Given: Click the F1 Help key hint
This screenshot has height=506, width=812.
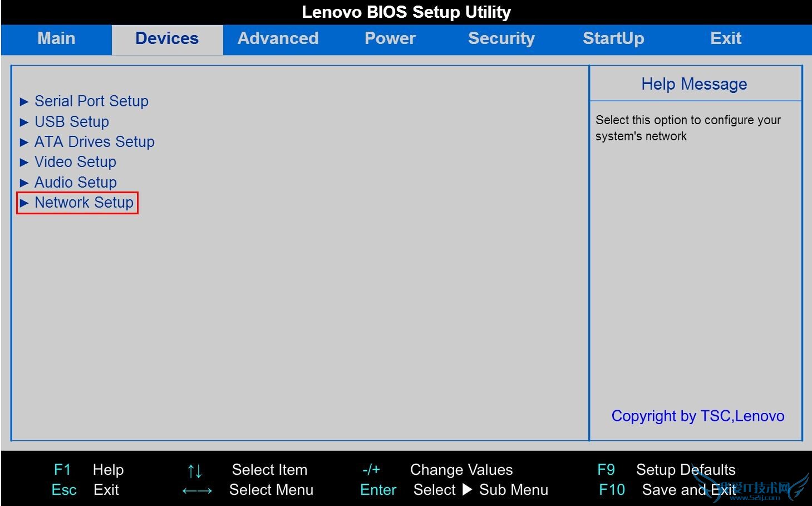Looking at the screenshot, I should [x=88, y=470].
